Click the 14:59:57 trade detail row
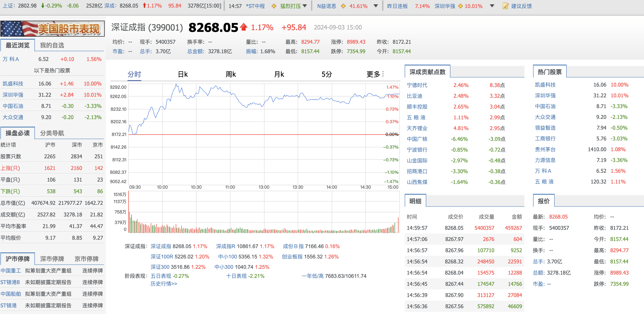Screen dimensions: 644x314 tap(464, 228)
